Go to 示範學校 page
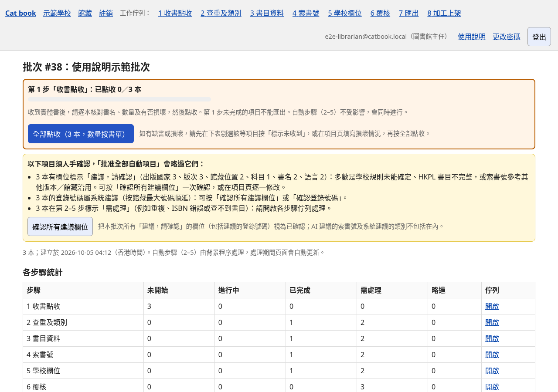 [57, 13]
